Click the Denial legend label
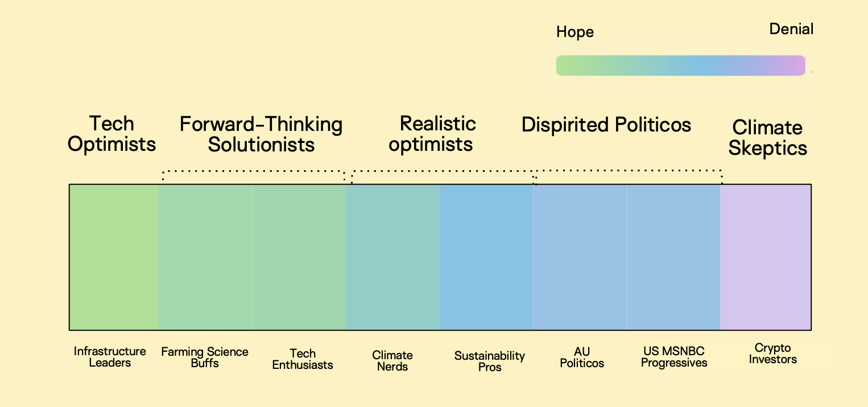The height and width of the screenshot is (407, 868). click(791, 29)
